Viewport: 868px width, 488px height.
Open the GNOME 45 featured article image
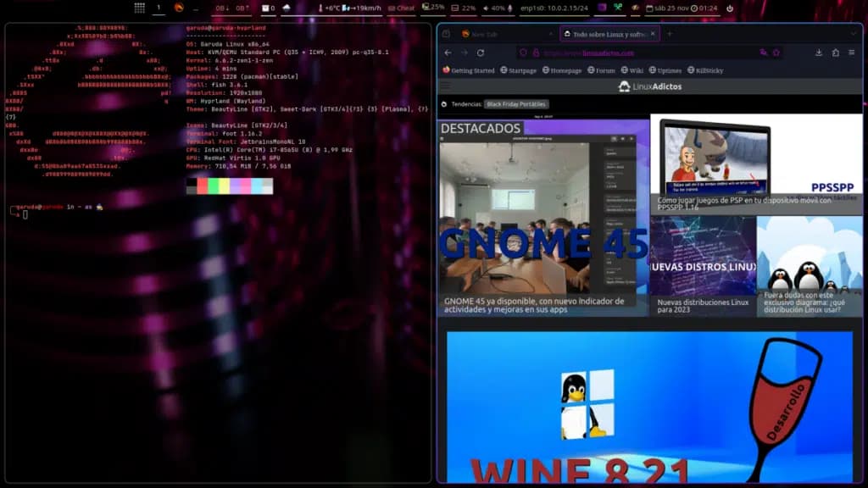coord(543,216)
